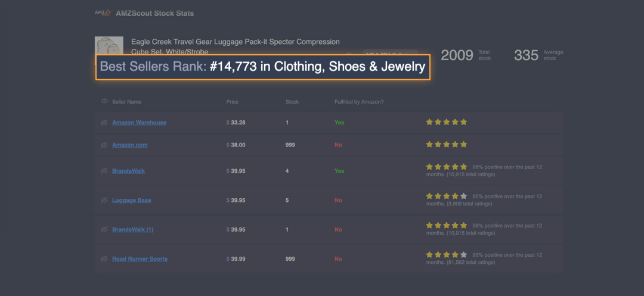The width and height of the screenshot is (644, 296).
Task: Click the stock value 5 for Luggage Base
Action: [x=287, y=201]
